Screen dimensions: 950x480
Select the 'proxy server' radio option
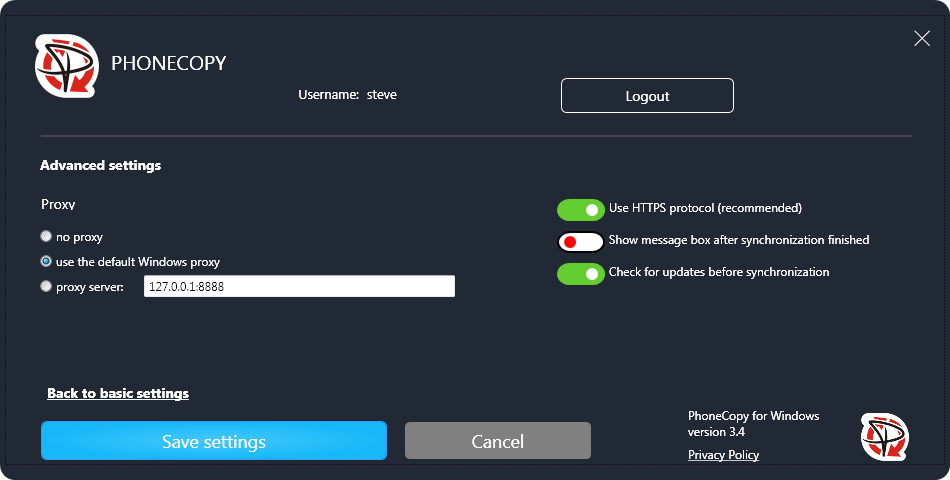[46, 286]
